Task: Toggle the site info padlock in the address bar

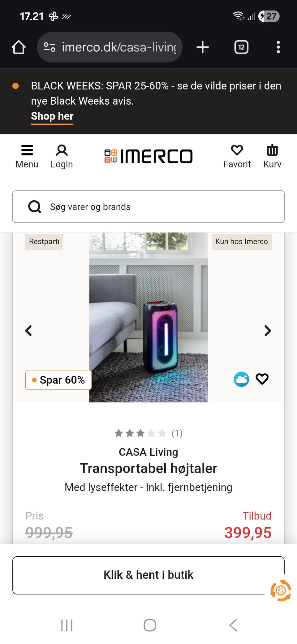Action: [x=50, y=47]
